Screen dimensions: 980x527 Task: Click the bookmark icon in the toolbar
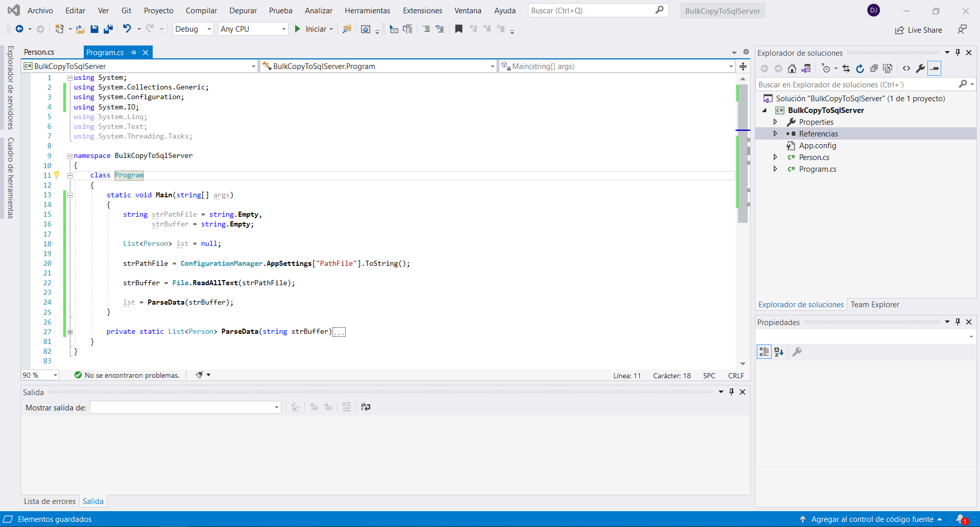coord(459,29)
